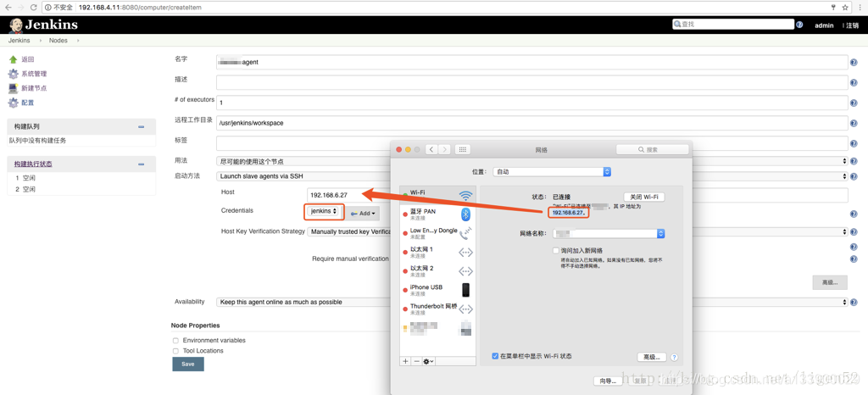Viewport: 868px width, 395px height.
Task: Click the 描述 input field
Action: coord(532,83)
